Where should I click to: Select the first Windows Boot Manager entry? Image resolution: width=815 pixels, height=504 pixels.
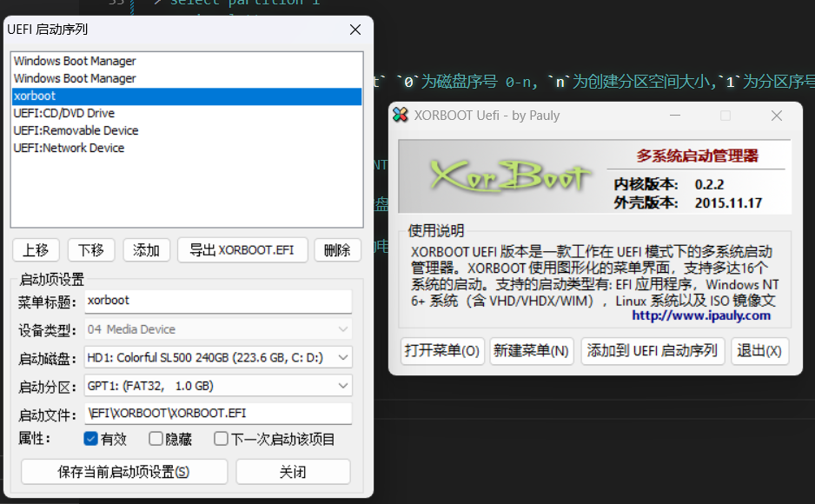click(x=187, y=61)
